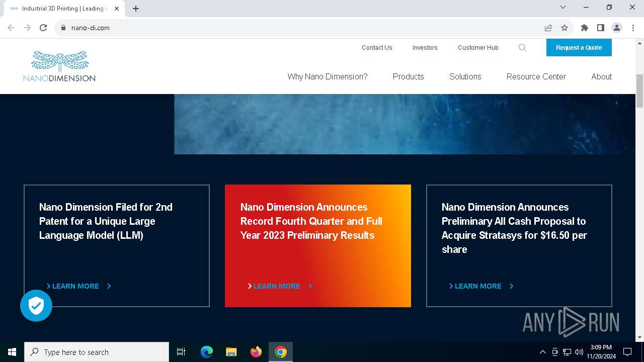This screenshot has width=644, height=362.
Task: Click the Stratasys proposal headline
Action: [514, 228]
